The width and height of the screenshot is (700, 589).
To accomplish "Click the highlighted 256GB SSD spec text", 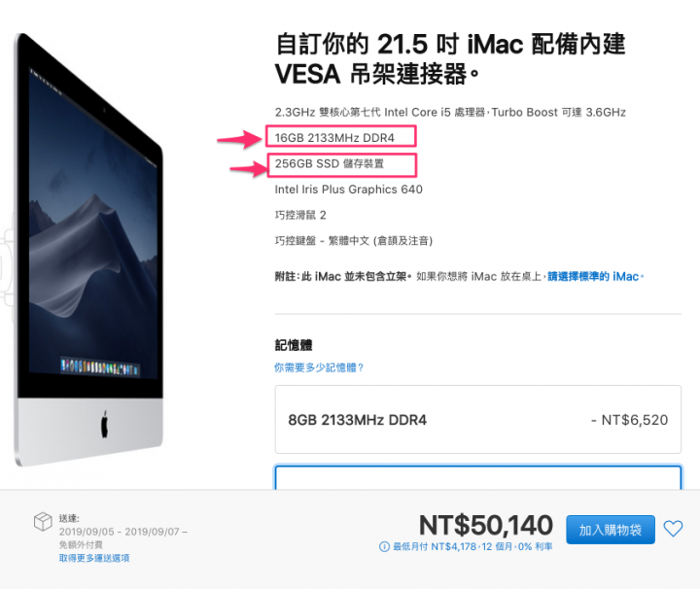I will click(x=330, y=163).
